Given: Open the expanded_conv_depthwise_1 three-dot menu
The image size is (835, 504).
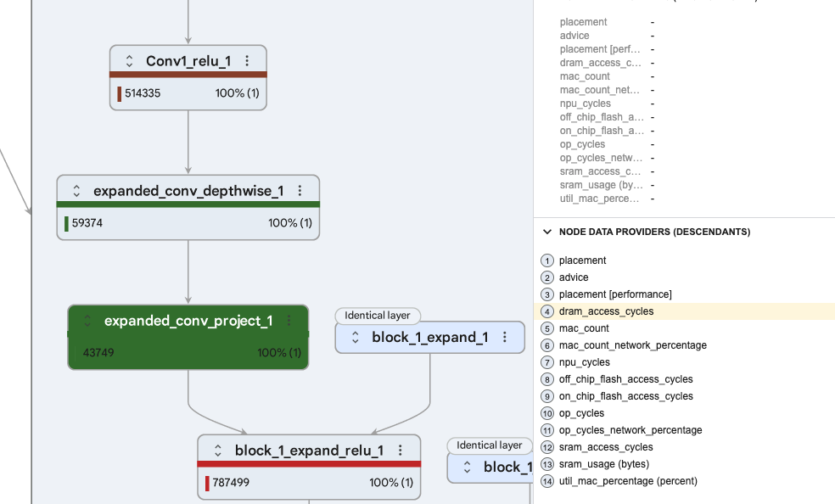Looking at the screenshot, I should tap(300, 191).
